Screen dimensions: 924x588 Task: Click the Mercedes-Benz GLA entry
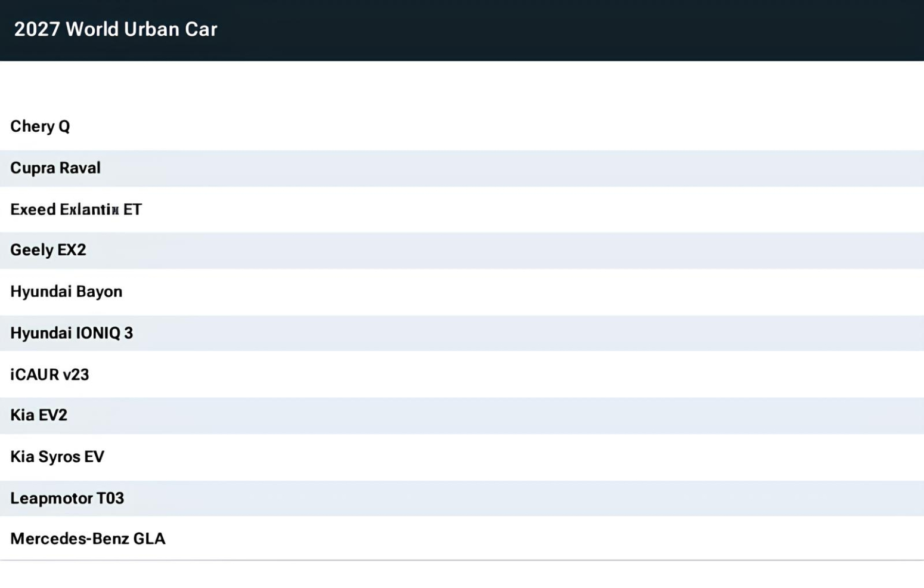pyautogui.click(x=462, y=538)
